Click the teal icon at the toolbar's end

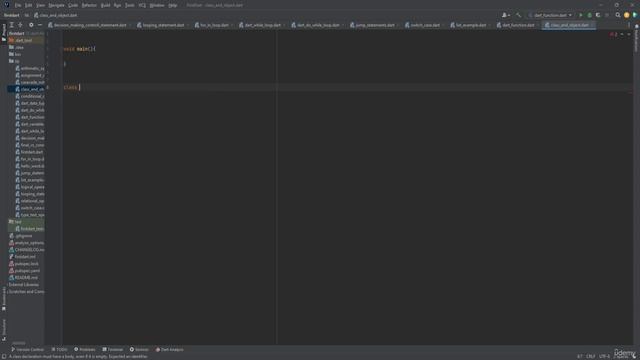point(635,15)
